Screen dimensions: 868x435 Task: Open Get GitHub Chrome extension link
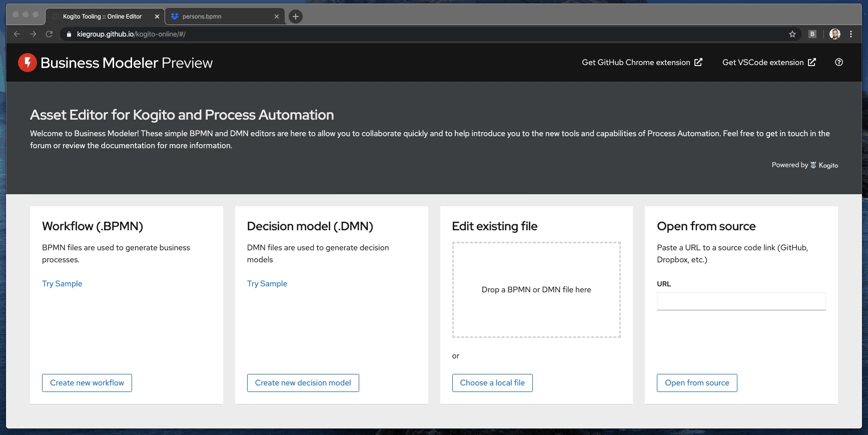point(642,62)
